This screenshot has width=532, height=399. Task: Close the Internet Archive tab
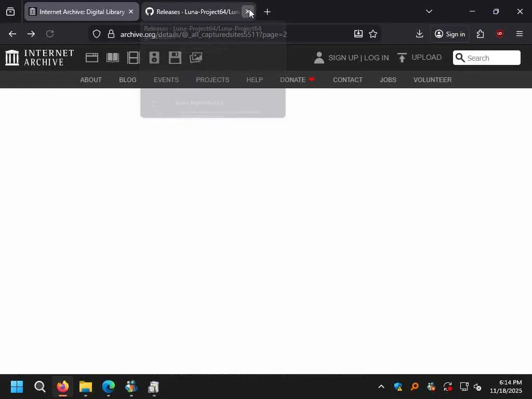[x=131, y=12]
